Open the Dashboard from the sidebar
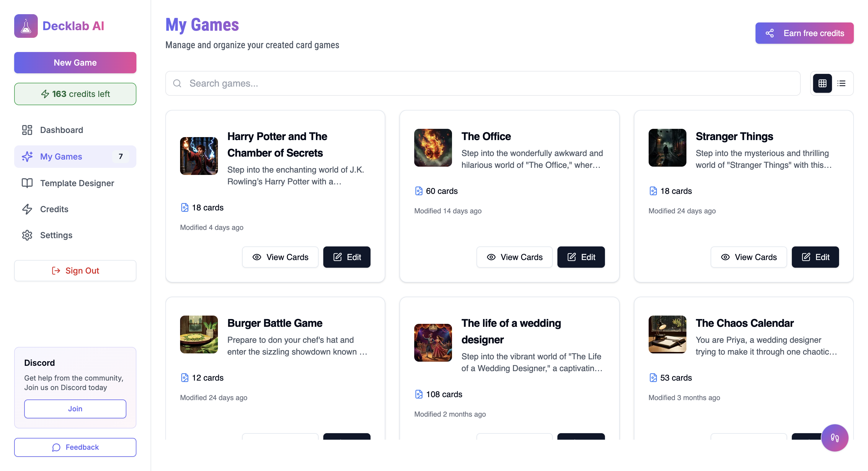This screenshot has height=471, width=868. pos(62,130)
